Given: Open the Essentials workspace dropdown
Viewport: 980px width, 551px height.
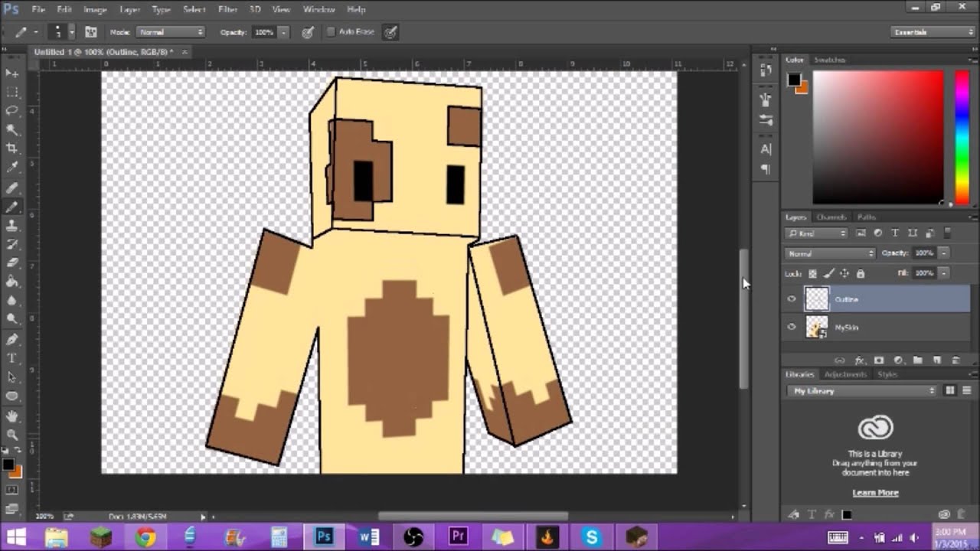Looking at the screenshot, I should click(x=933, y=32).
